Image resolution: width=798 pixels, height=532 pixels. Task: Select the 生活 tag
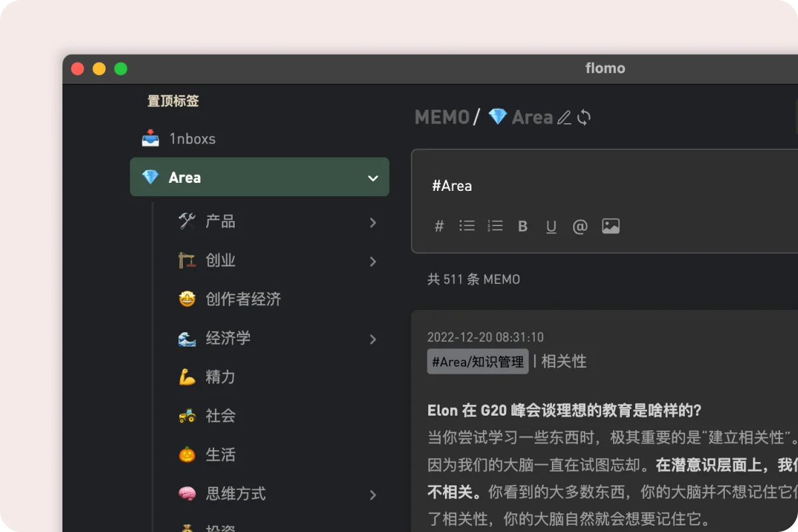pos(220,455)
